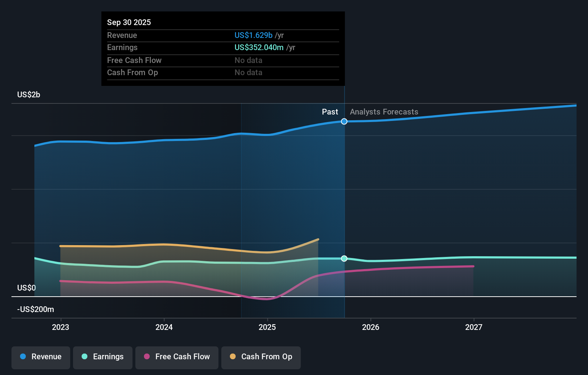The height and width of the screenshot is (375, 588).
Task: Select the blue revenue marker on the chart
Action: click(344, 121)
